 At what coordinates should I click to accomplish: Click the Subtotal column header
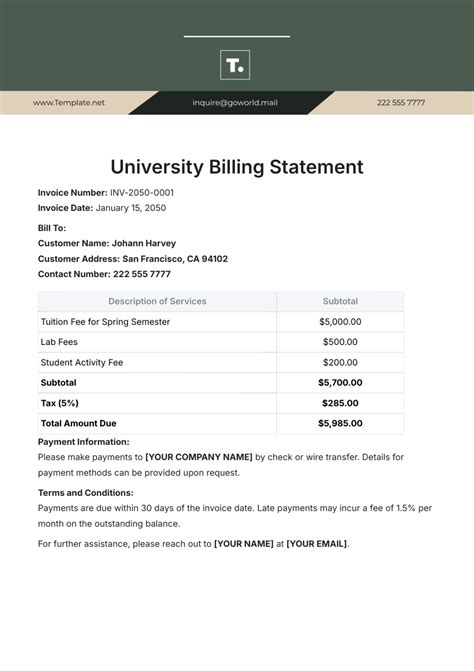coord(340,301)
